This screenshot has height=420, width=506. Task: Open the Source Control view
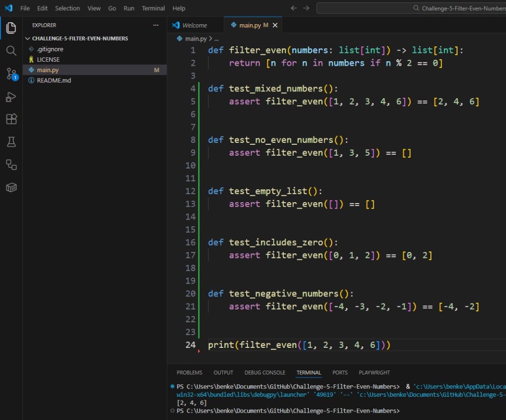[x=11, y=73]
